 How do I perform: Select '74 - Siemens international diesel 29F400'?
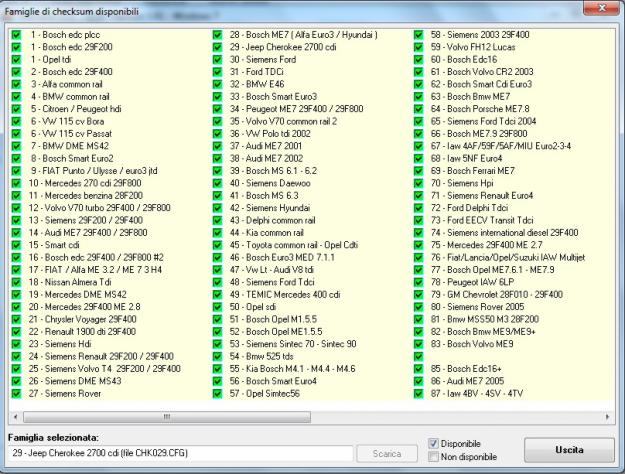504,232
